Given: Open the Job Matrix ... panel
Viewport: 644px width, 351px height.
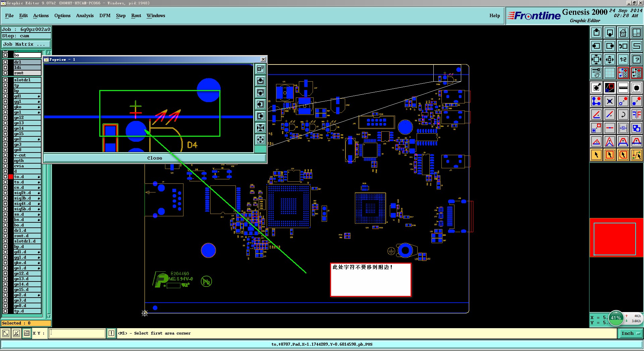Looking at the screenshot, I should [x=26, y=44].
